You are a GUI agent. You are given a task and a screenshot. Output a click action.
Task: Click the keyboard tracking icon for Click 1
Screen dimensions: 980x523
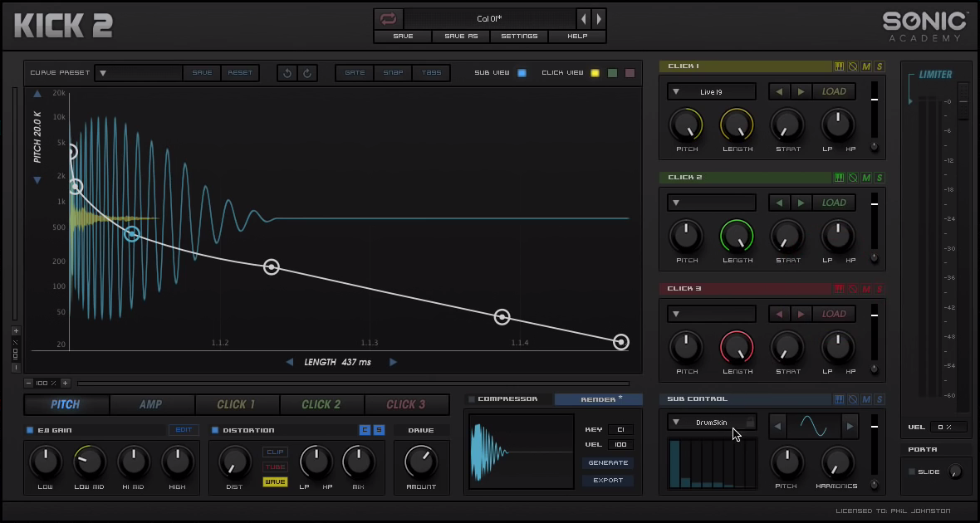(x=839, y=66)
